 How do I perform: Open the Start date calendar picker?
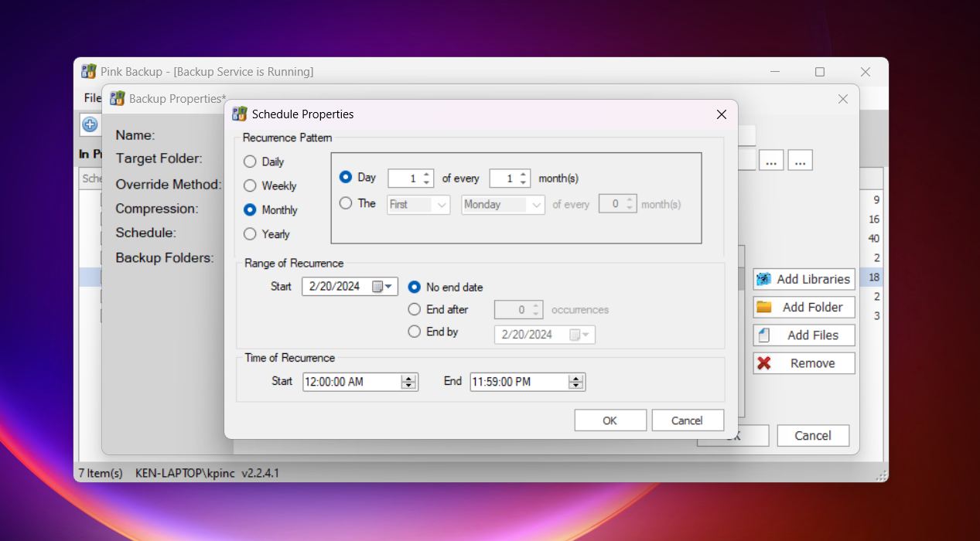coord(383,287)
